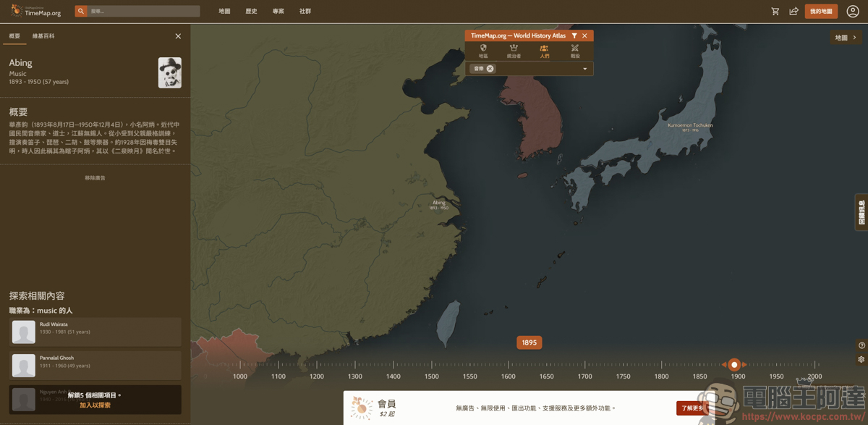
Task: Click the Abing portrait thumbnail
Action: [x=170, y=73]
